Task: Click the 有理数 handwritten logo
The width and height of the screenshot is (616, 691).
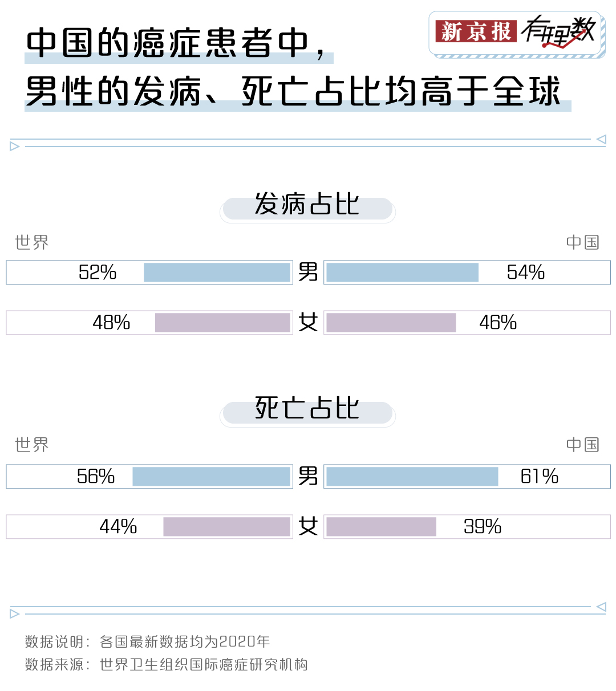Action: (558, 31)
